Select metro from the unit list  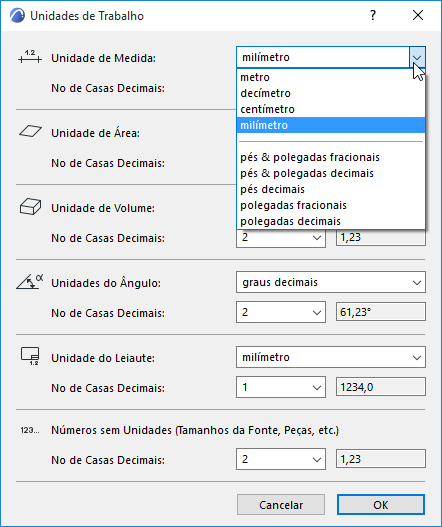(331, 77)
